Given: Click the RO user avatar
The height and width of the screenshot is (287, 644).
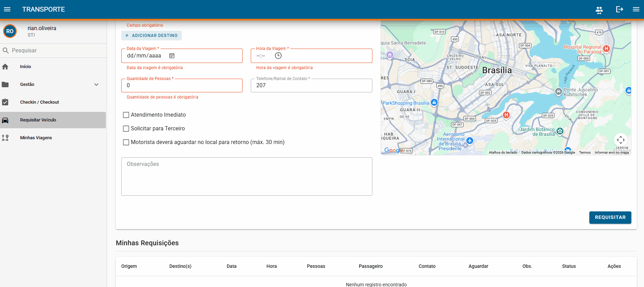Looking at the screenshot, I should coord(10,31).
